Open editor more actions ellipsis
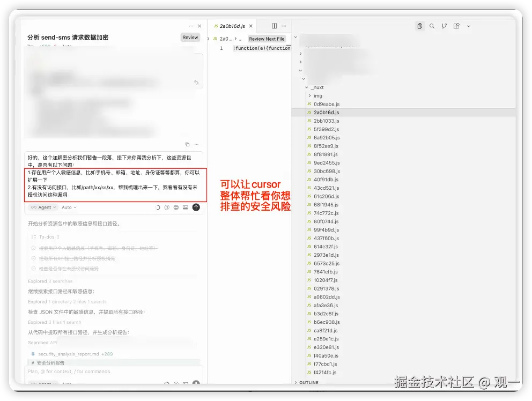 click(x=284, y=26)
